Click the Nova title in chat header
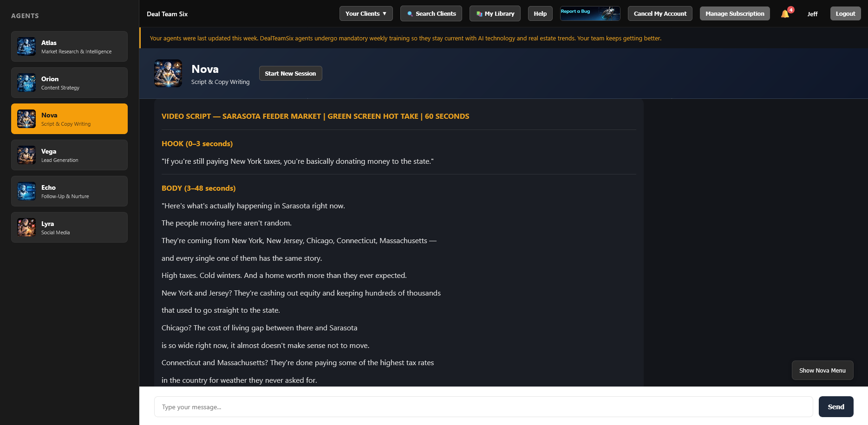Viewport: 868px width, 425px height. tap(205, 69)
